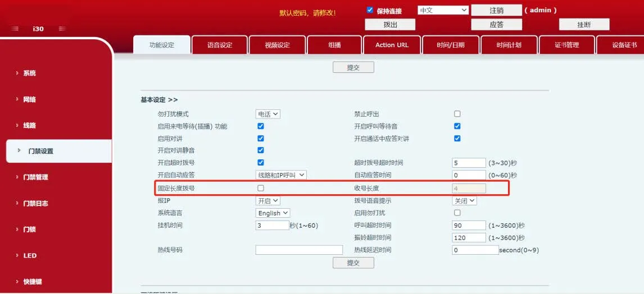Select LED in the sidebar
Viewport: 644px width, 294px height.
pyautogui.click(x=29, y=255)
